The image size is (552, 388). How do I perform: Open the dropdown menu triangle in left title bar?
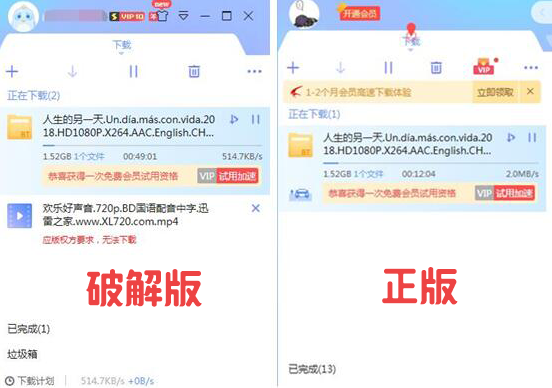tap(184, 16)
